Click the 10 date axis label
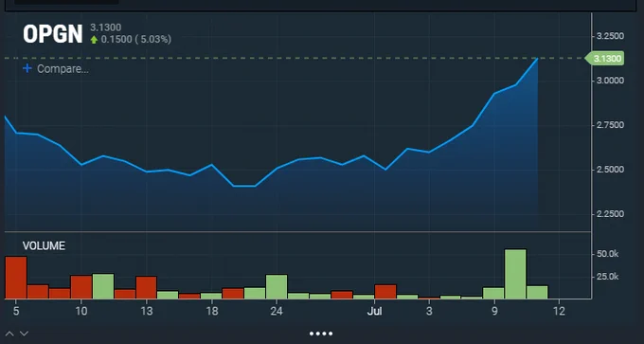This screenshot has width=644, height=344. (x=81, y=311)
